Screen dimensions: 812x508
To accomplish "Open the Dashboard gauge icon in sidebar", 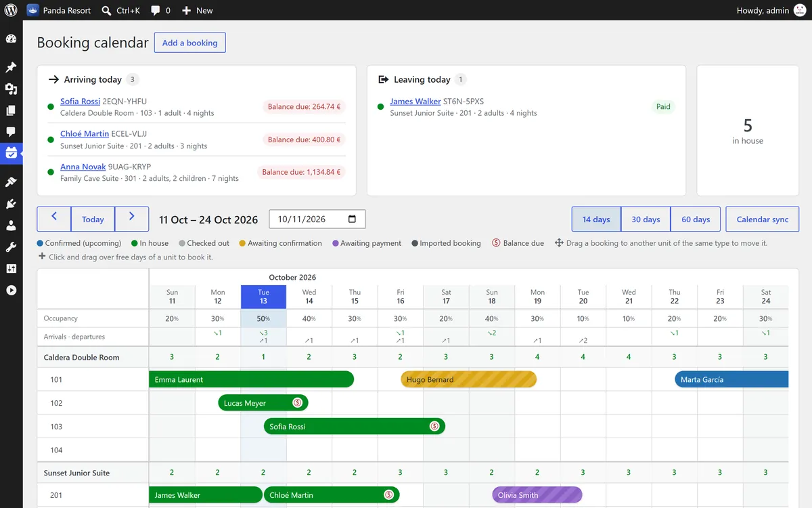I will (x=11, y=39).
